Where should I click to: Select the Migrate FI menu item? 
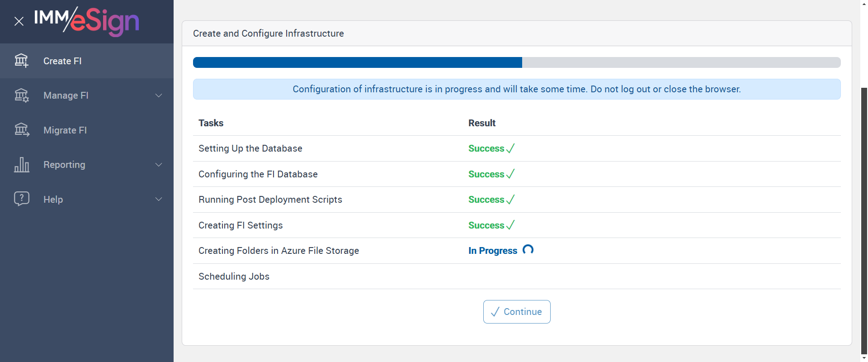(65, 130)
